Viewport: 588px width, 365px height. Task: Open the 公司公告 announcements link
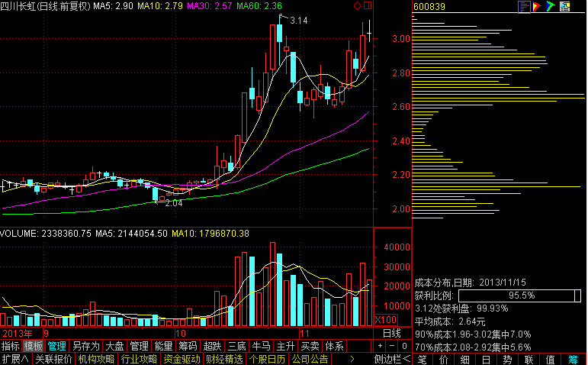[x=310, y=359]
